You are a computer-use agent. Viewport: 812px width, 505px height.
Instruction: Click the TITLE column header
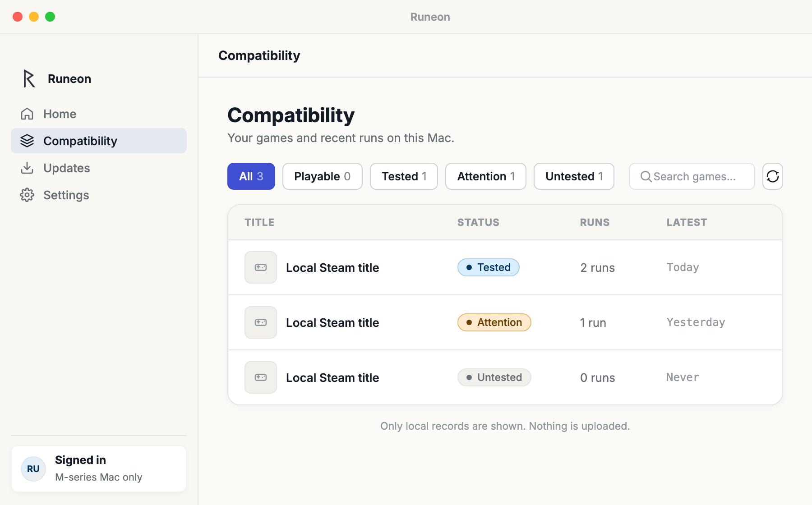coord(259,222)
